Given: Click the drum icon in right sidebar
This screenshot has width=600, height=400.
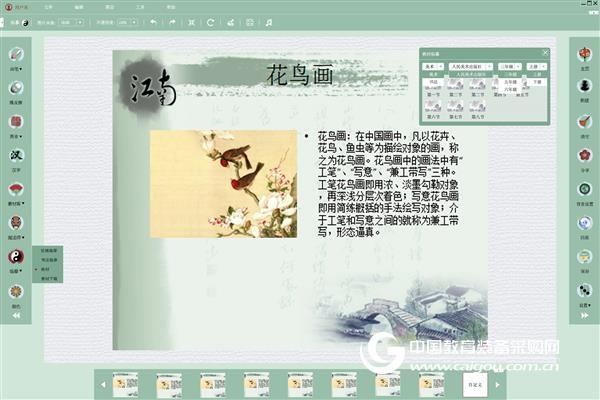Looking at the screenshot, I should click(584, 122).
